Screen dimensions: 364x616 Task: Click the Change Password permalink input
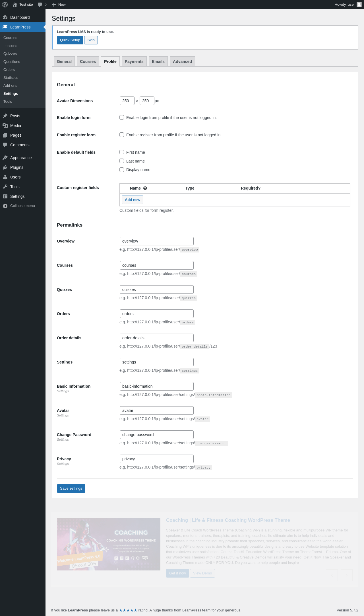coord(157,435)
